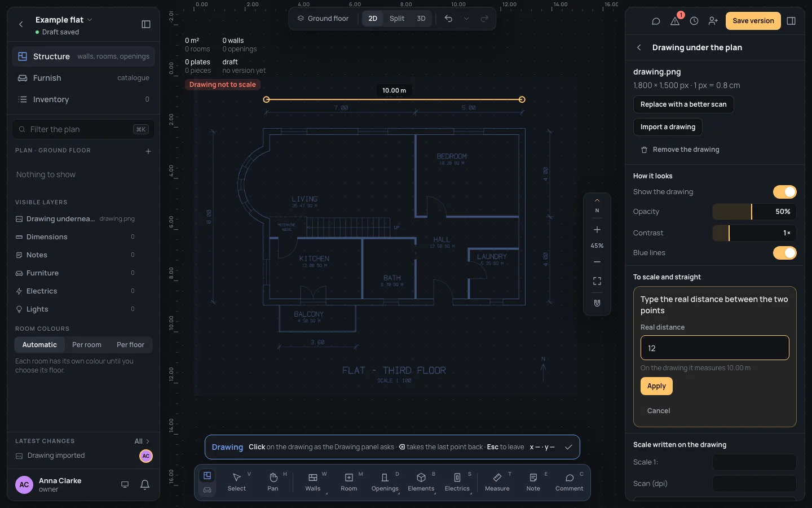Open the Example flat project dropdown
This screenshot has height=508, width=812.
coord(64,20)
